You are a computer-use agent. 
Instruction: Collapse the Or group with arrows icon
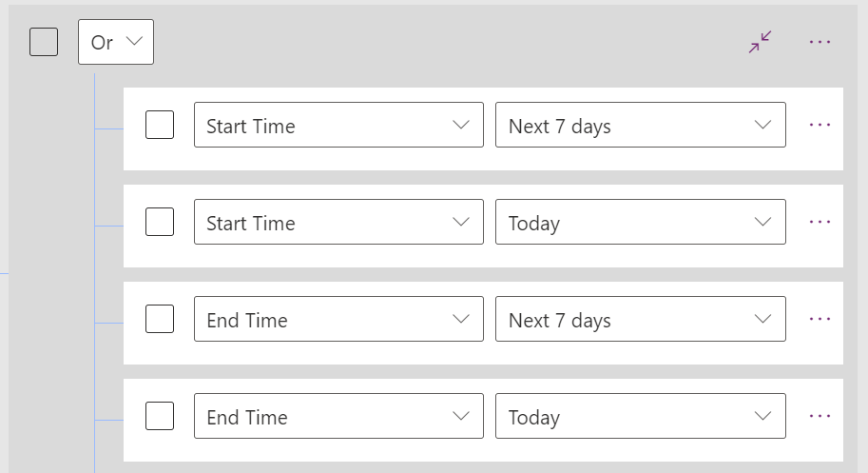click(760, 42)
